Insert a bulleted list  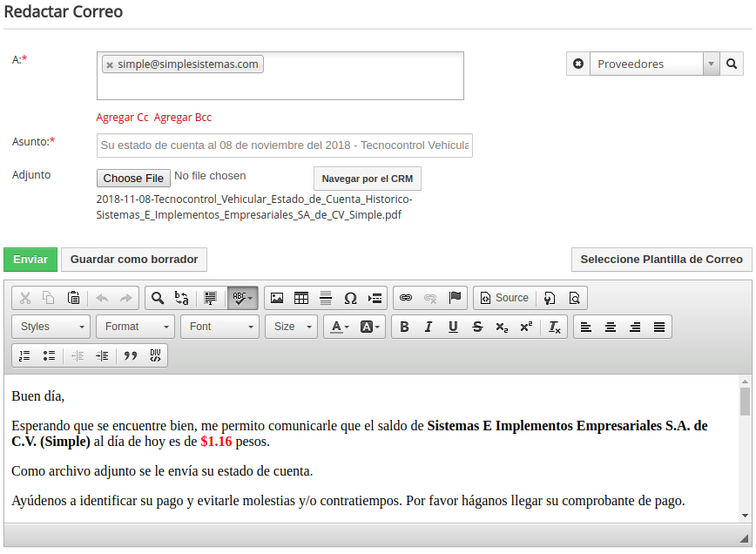tap(49, 356)
